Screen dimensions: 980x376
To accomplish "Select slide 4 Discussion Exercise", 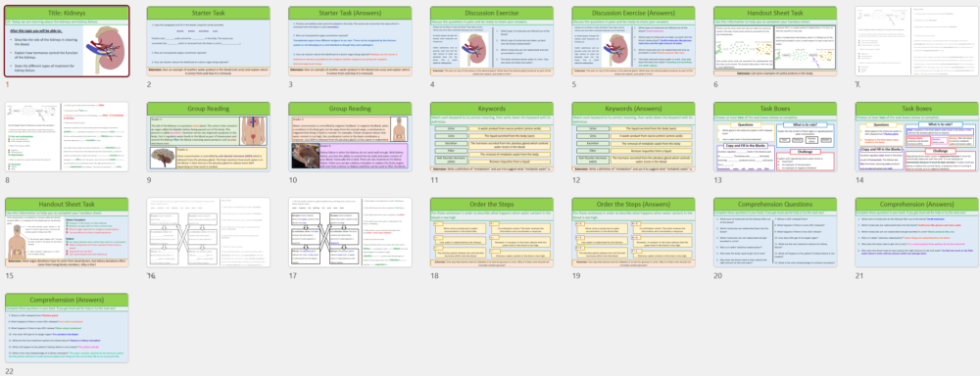I will (x=492, y=41).
